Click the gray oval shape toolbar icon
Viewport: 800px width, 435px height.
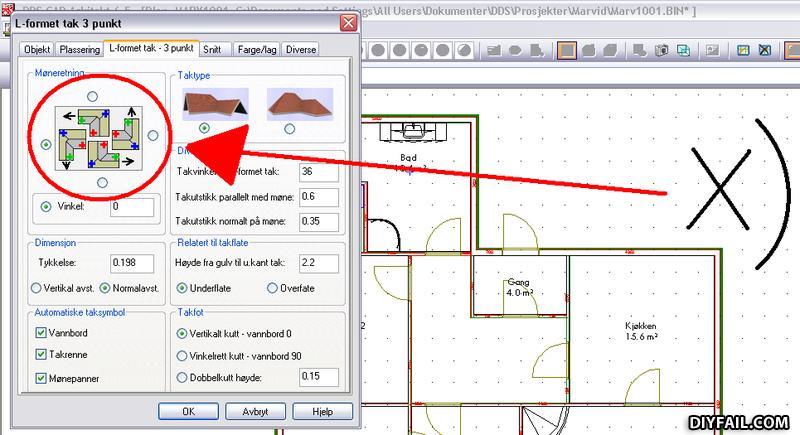tap(515, 50)
